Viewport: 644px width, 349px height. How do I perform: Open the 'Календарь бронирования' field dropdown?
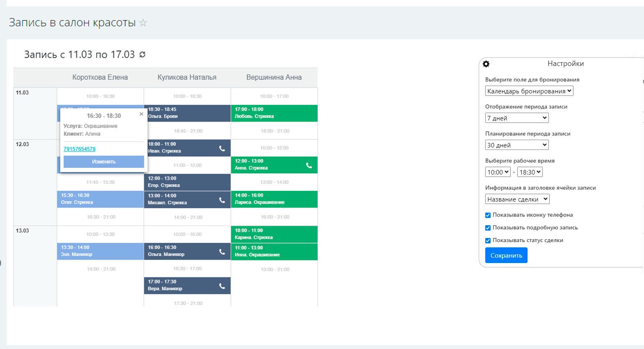[x=529, y=91]
